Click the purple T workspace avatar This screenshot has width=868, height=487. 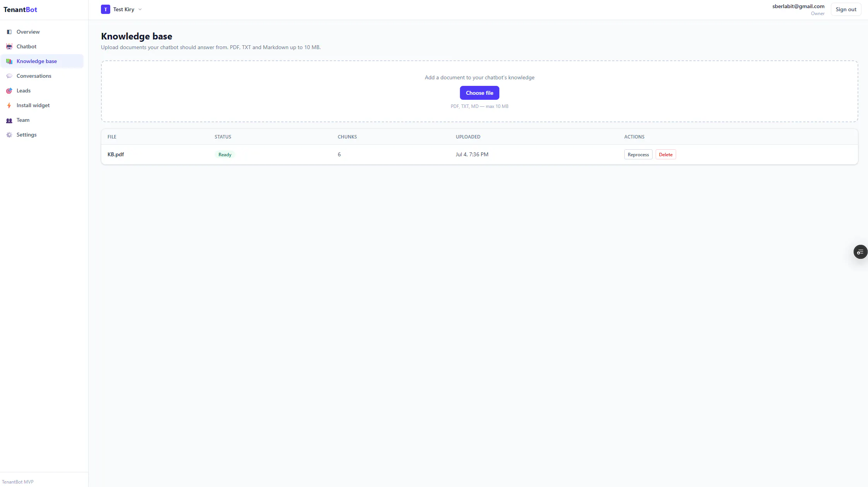[106, 9]
